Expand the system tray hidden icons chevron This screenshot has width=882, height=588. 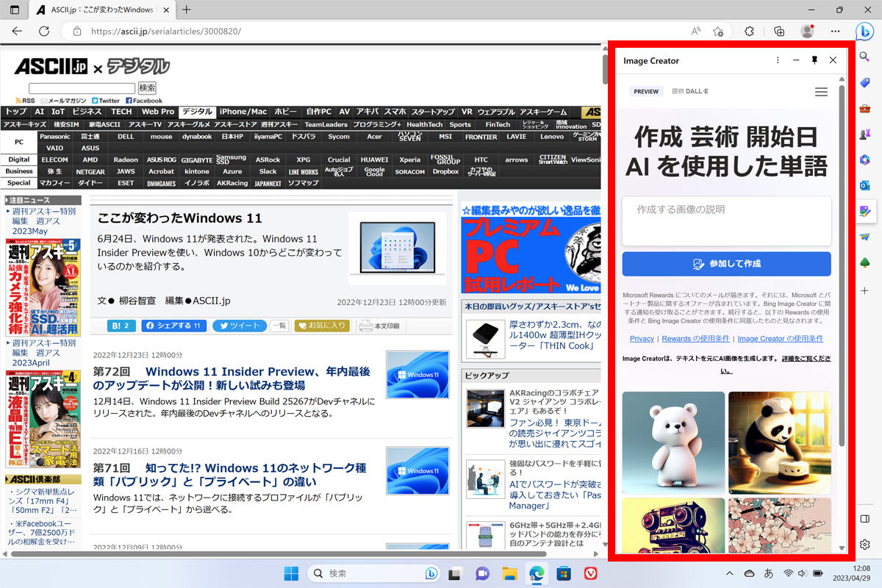click(x=729, y=573)
